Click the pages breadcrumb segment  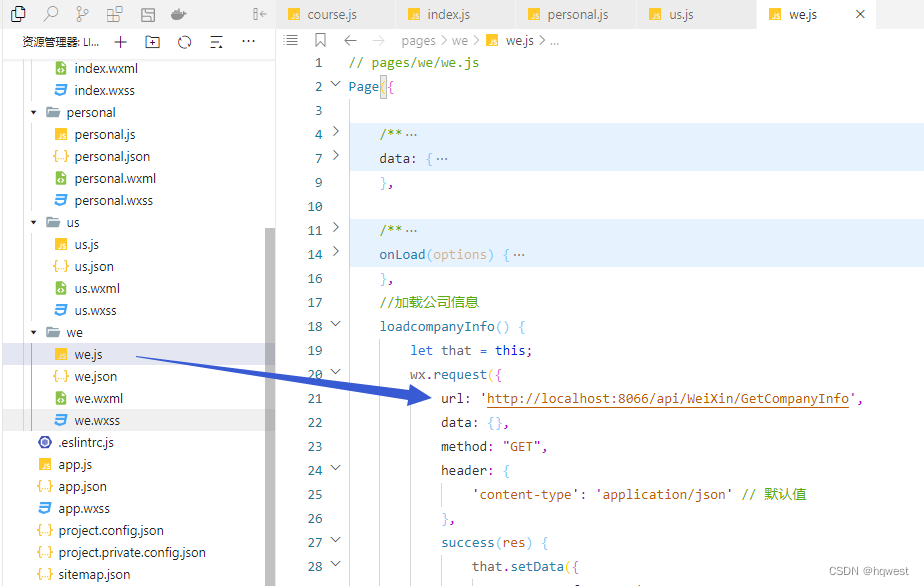click(x=418, y=41)
